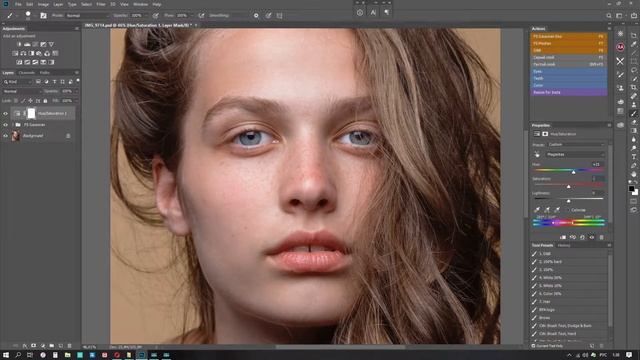Open the brush Mode dropdown
The image size is (640, 360).
(87, 16)
